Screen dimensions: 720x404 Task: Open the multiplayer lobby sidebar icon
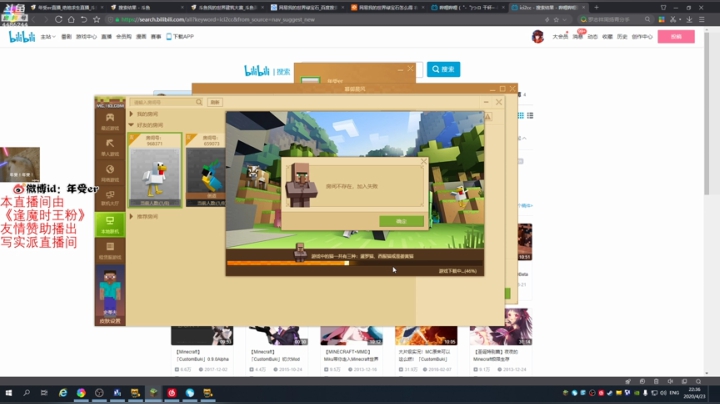click(110, 198)
